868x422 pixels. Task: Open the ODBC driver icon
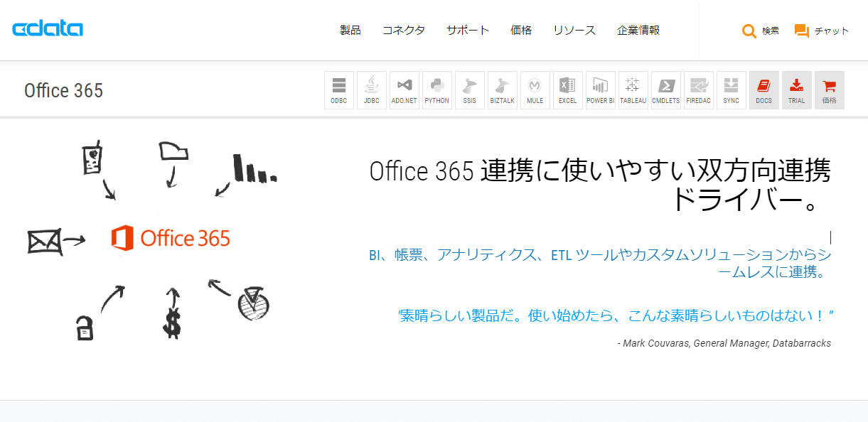pos(339,90)
